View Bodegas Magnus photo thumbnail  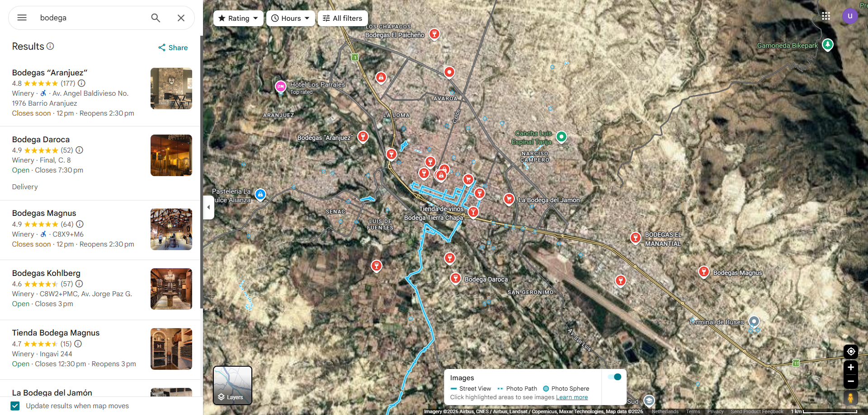(x=171, y=229)
